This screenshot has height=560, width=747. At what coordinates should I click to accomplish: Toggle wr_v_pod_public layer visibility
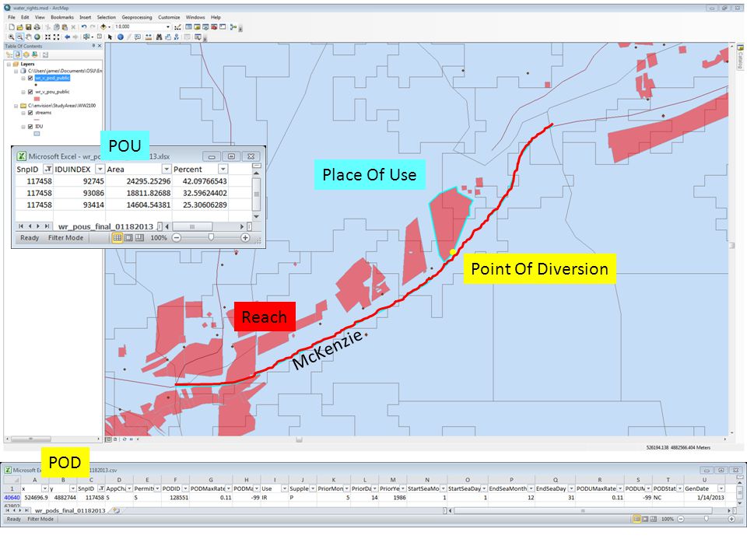tap(30, 78)
